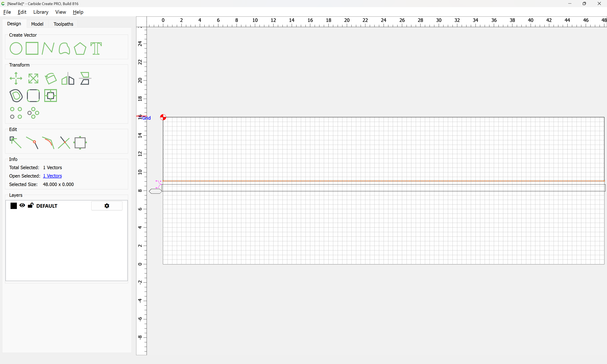Open the Corner rounding tool

pyautogui.click(x=33, y=96)
